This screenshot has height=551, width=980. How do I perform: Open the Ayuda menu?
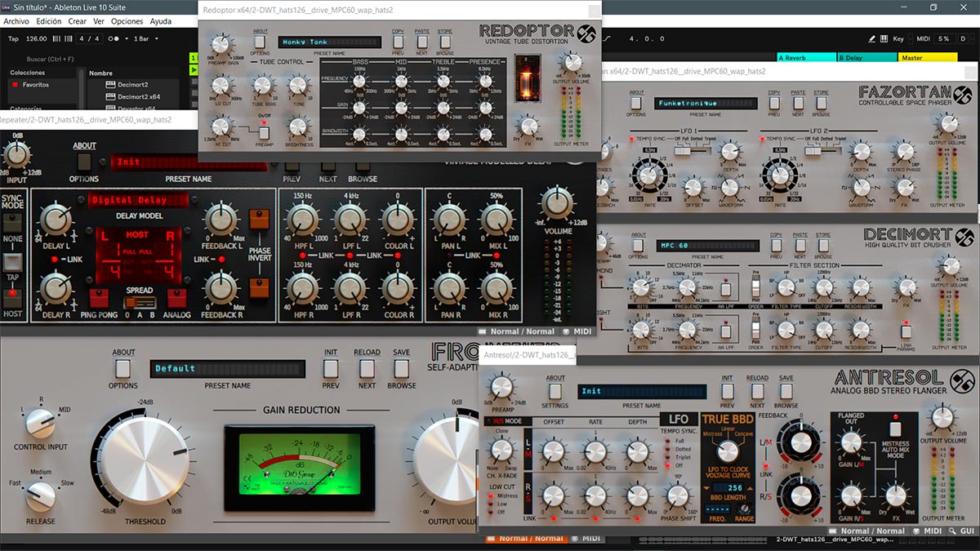[x=160, y=21]
